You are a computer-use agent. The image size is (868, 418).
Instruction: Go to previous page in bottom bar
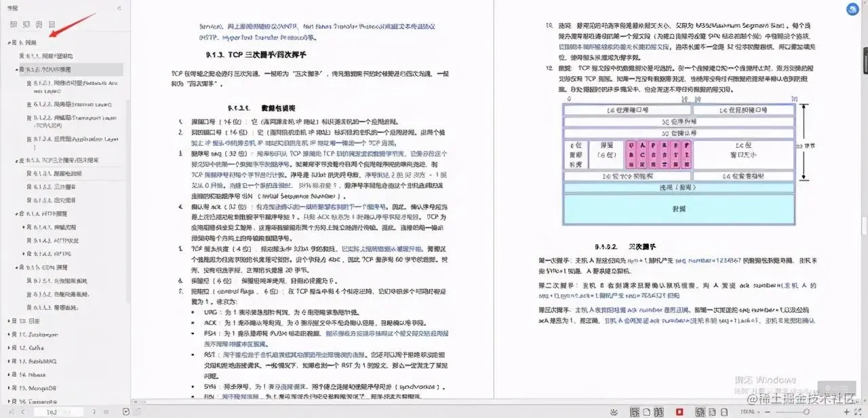pos(23,412)
